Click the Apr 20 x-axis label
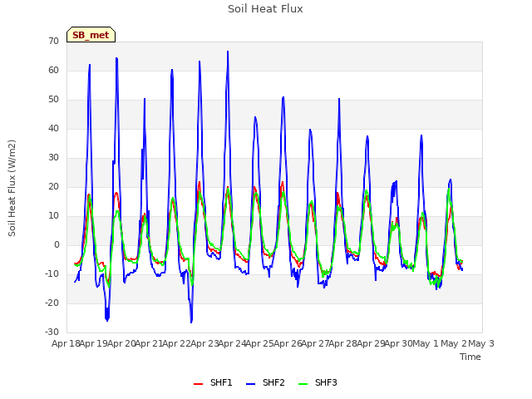The image size is (532, 399). pos(121,343)
